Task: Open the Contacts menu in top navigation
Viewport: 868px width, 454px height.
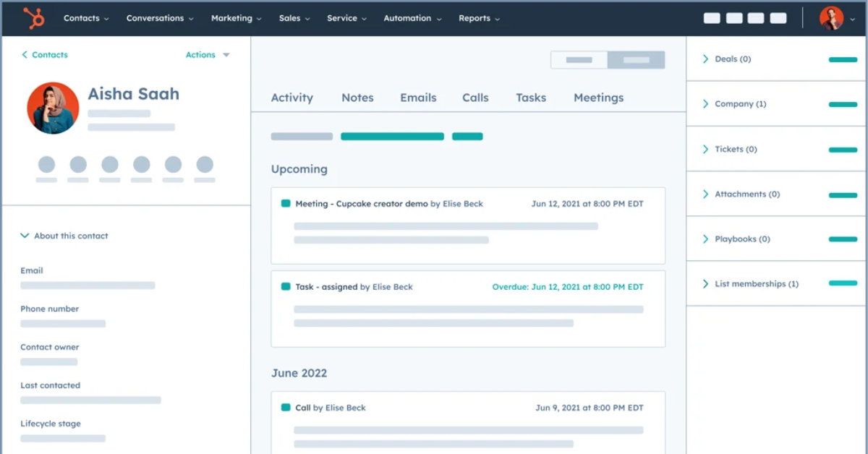Action: pos(86,19)
